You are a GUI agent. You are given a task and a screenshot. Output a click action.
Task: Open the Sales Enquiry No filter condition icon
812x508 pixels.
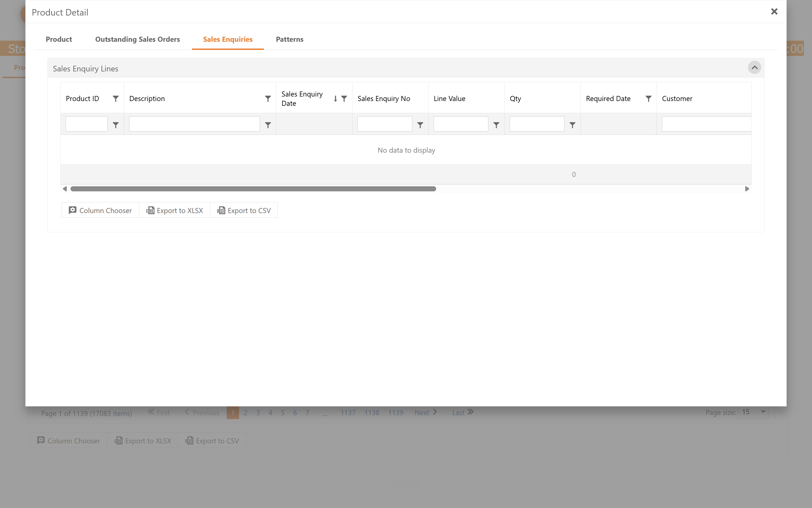(420, 125)
